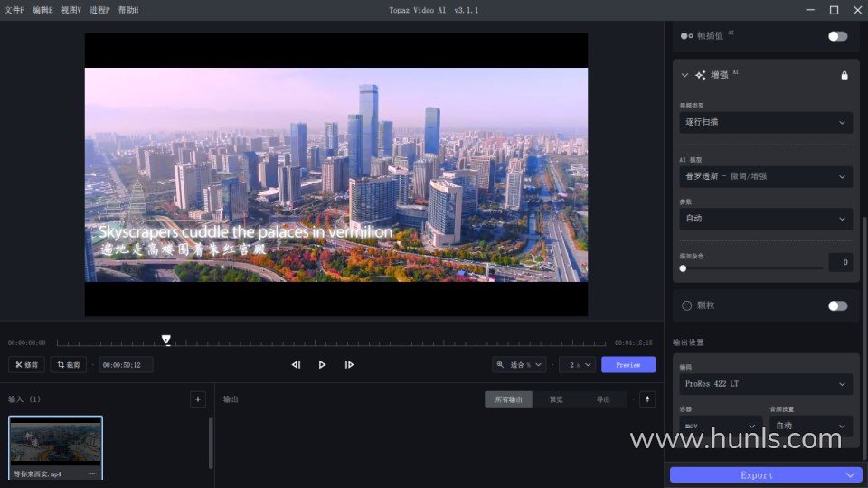This screenshot has height=488, width=868.
Task: Open the 参数 自动 dropdown
Action: click(766, 219)
